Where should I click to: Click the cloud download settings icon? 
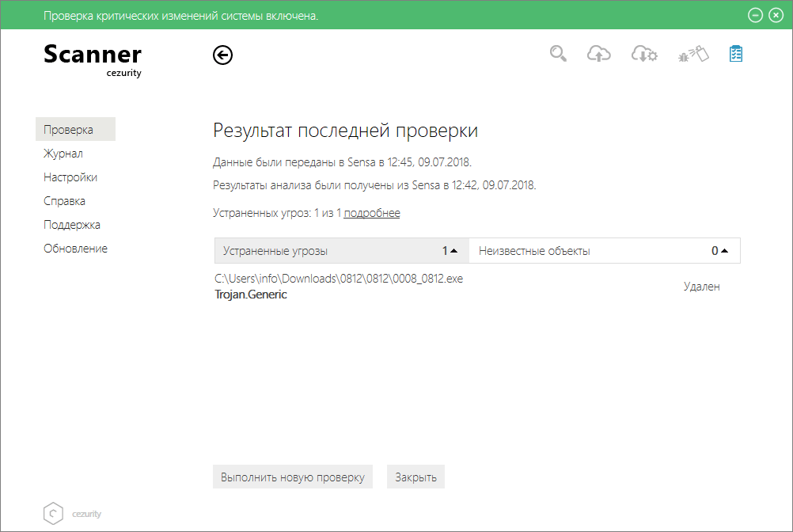tap(644, 54)
